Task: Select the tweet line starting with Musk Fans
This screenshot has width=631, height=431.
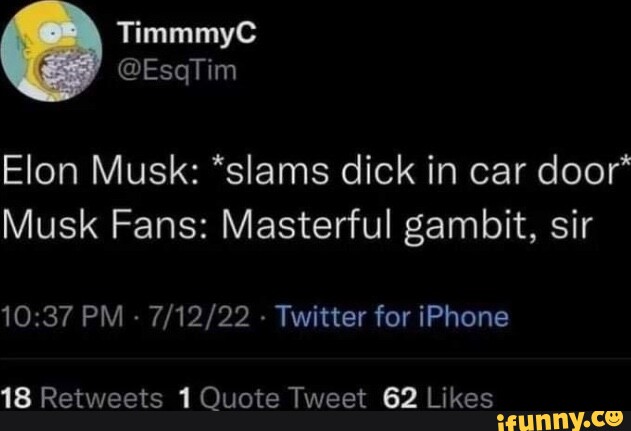Action: [x=298, y=224]
